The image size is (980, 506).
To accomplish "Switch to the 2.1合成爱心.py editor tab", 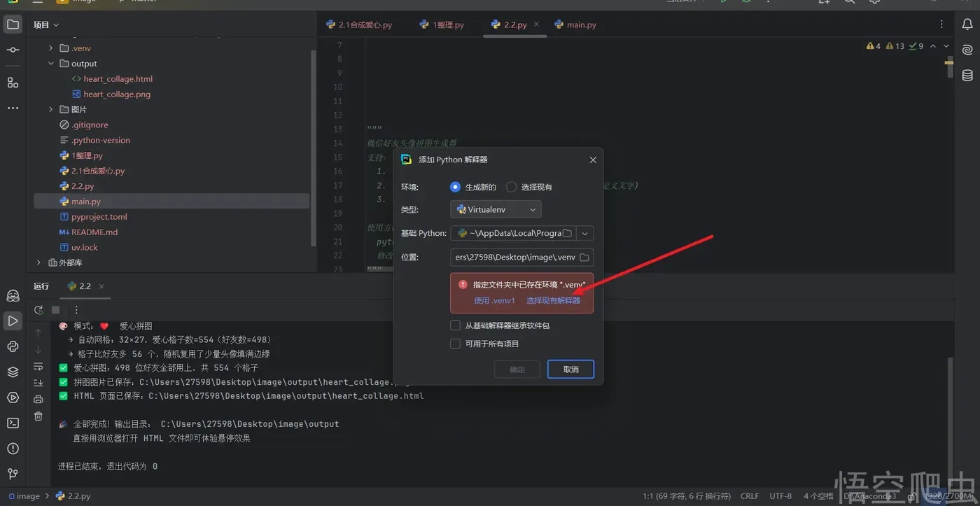I will click(359, 24).
